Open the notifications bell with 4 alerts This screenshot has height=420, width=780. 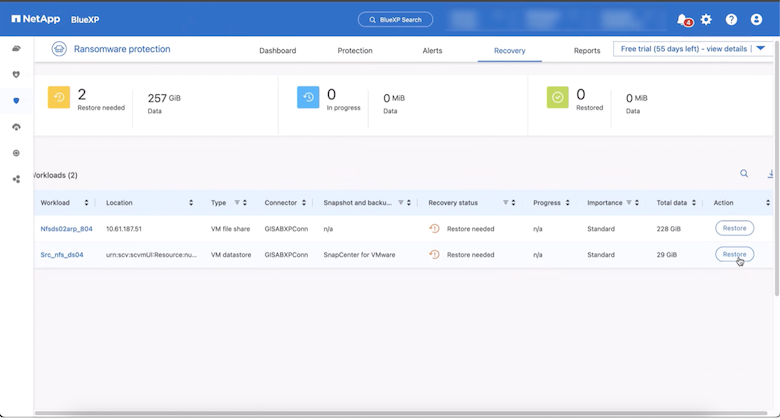coord(683,19)
